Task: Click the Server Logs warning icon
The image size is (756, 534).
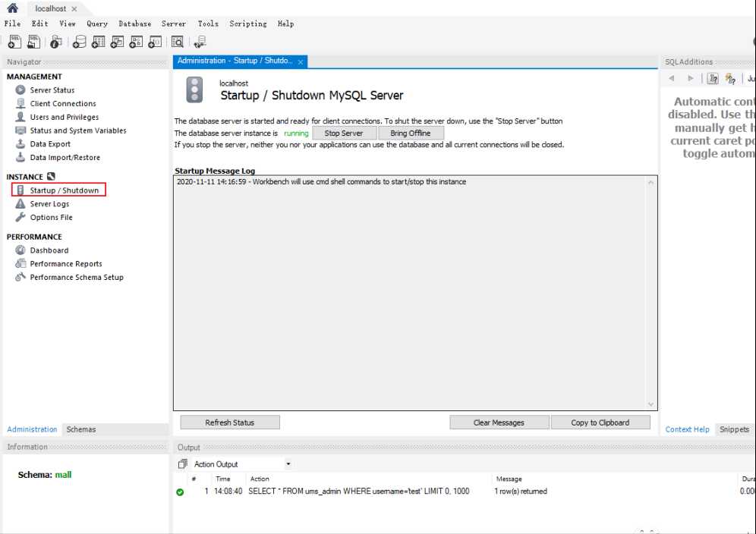Action: 20,203
